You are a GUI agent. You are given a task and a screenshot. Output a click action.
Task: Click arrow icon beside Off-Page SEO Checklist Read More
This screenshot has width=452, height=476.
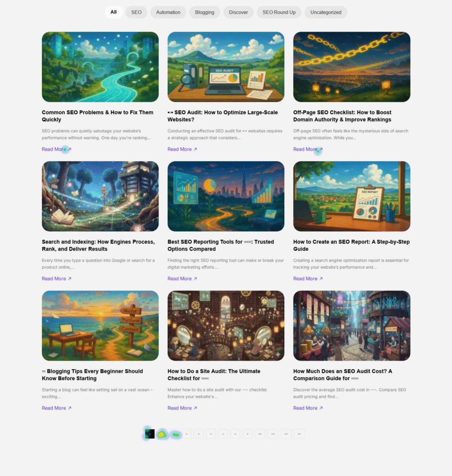point(321,149)
